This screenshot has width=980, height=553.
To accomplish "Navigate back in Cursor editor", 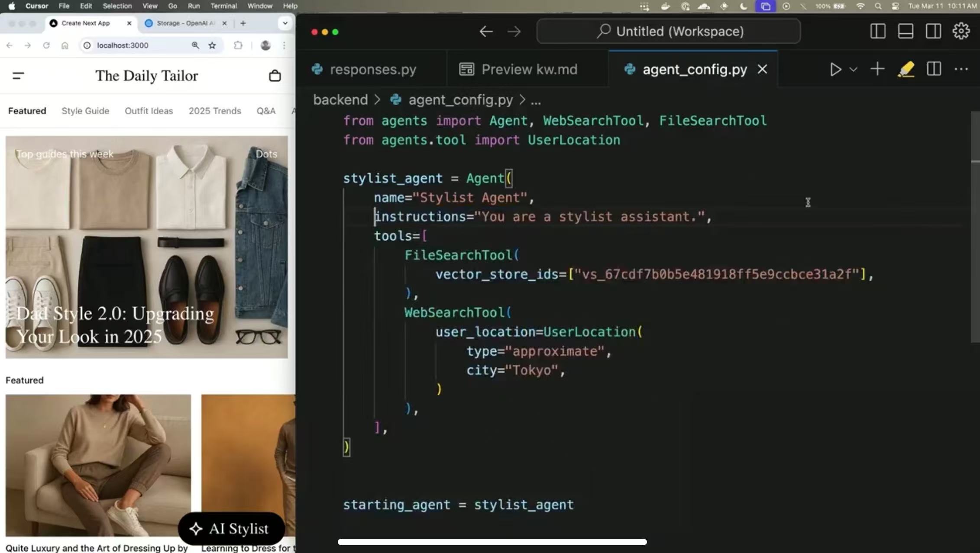I will pyautogui.click(x=486, y=32).
